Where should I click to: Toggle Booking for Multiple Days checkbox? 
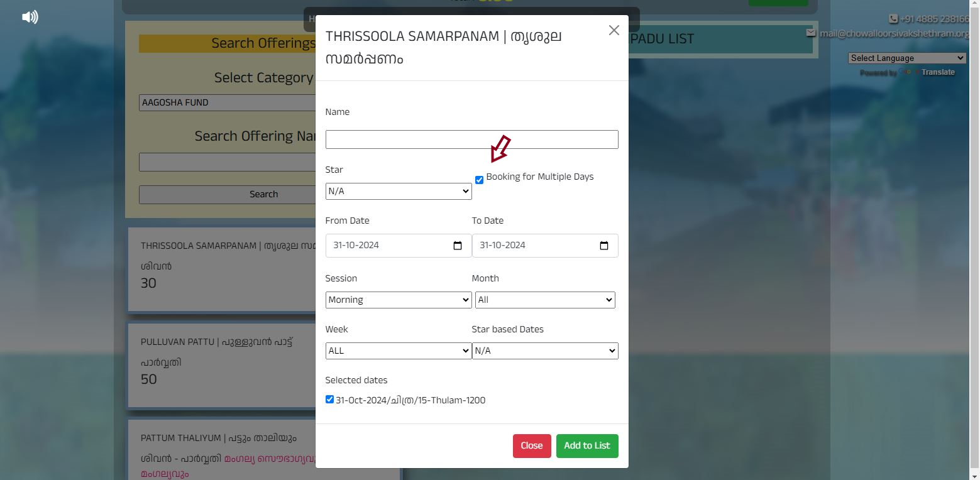tap(479, 180)
